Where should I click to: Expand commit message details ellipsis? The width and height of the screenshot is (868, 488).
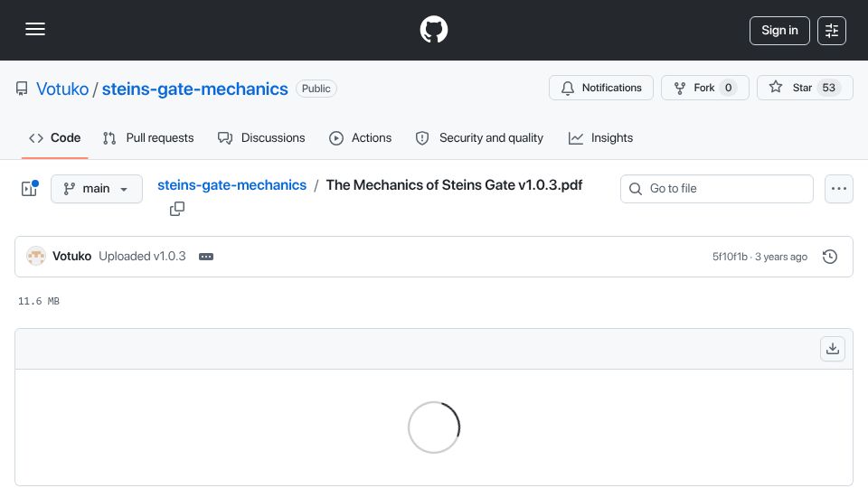(x=206, y=257)
